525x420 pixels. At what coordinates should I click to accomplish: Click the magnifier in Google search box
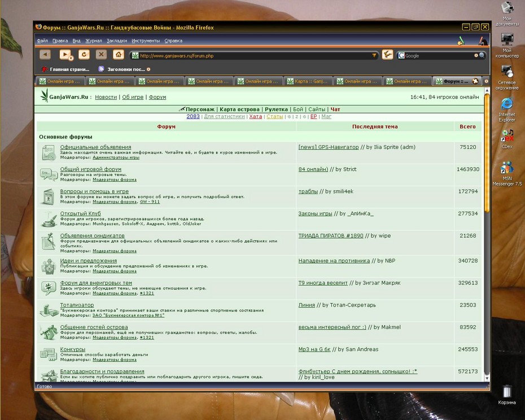pos(482,55)
